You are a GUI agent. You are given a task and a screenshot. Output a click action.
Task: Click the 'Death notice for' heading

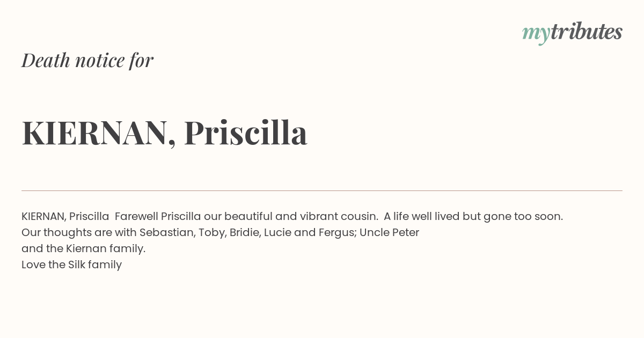point(87,60)
